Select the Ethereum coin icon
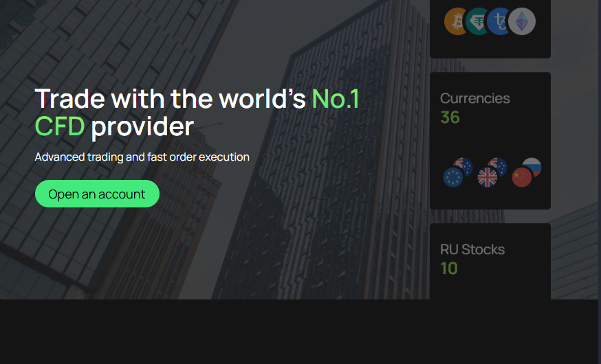Image resolution: width=601 pixels, height=364 pixels. coord(522,21)
